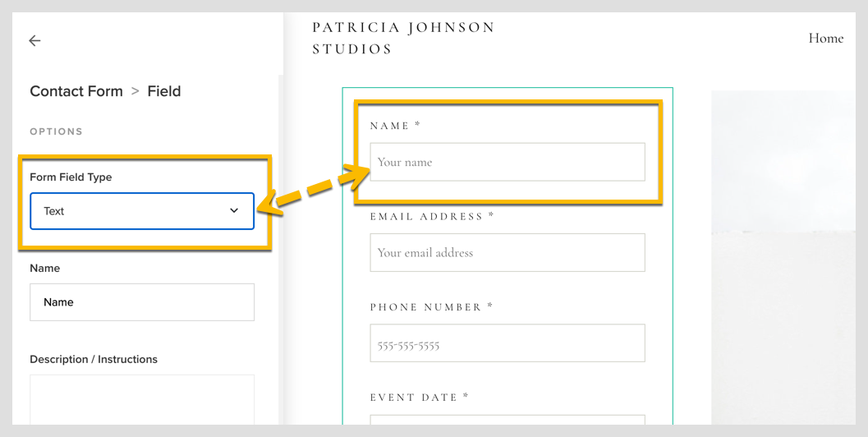Viewport: 868px width, 437px height.
Task: Click the image placeholder beside the form
Action: click(x=783, y=258)
